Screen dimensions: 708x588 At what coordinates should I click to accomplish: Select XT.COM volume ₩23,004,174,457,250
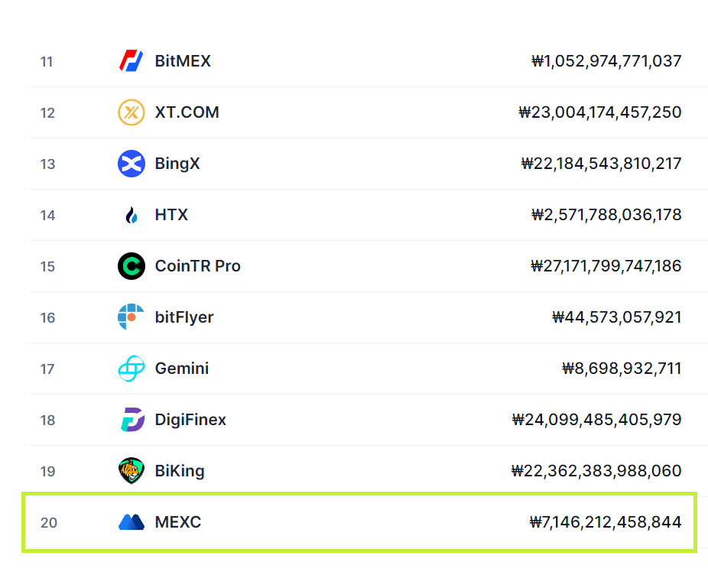(600, 112)
